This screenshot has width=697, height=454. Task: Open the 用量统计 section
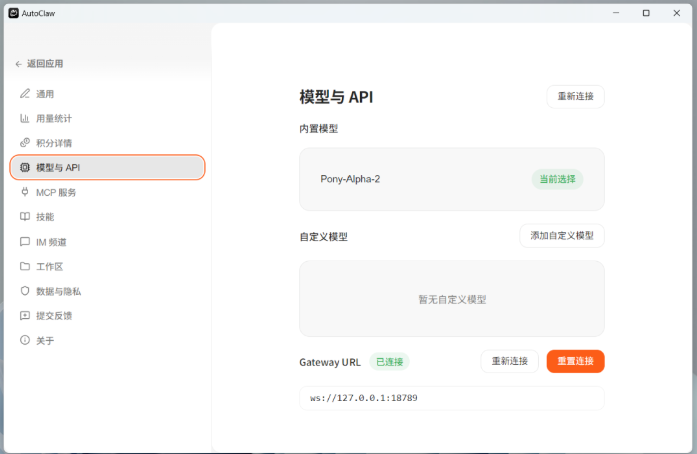click(x=107, y=118)
